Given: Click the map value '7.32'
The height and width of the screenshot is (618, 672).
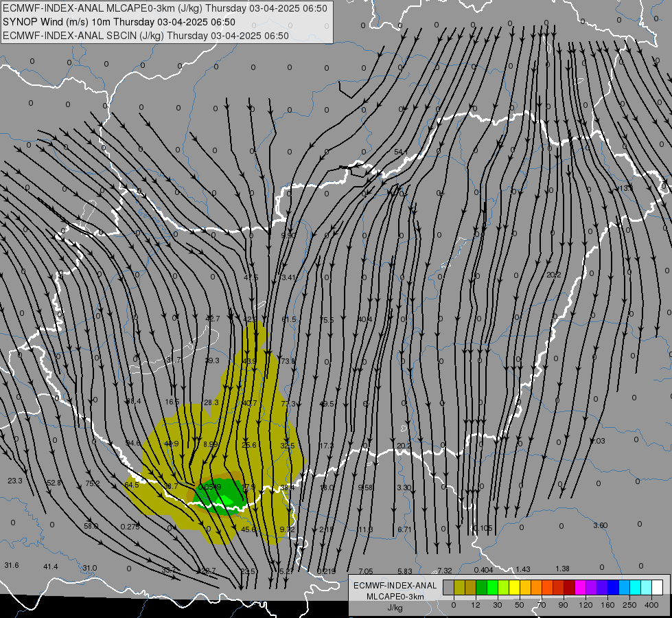Looking at the screenshot, I should pos(445,571).
